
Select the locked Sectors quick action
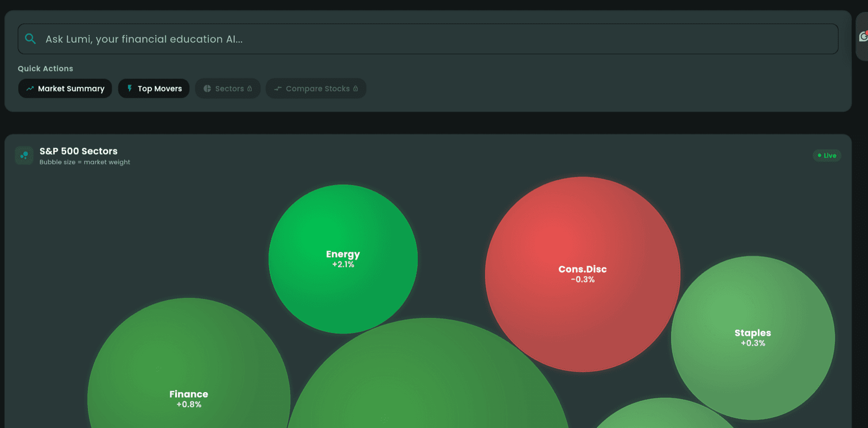pos(228,88)
